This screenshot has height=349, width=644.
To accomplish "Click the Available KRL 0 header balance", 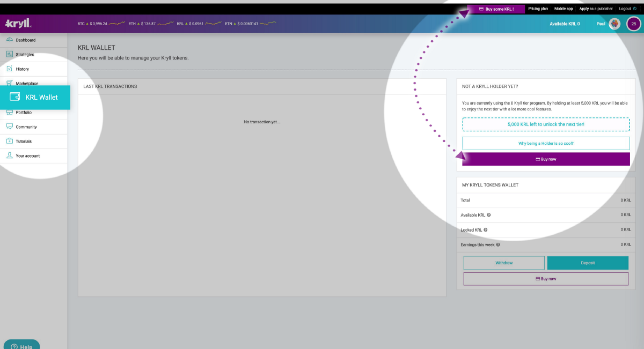I will click(x=565, y=24).
